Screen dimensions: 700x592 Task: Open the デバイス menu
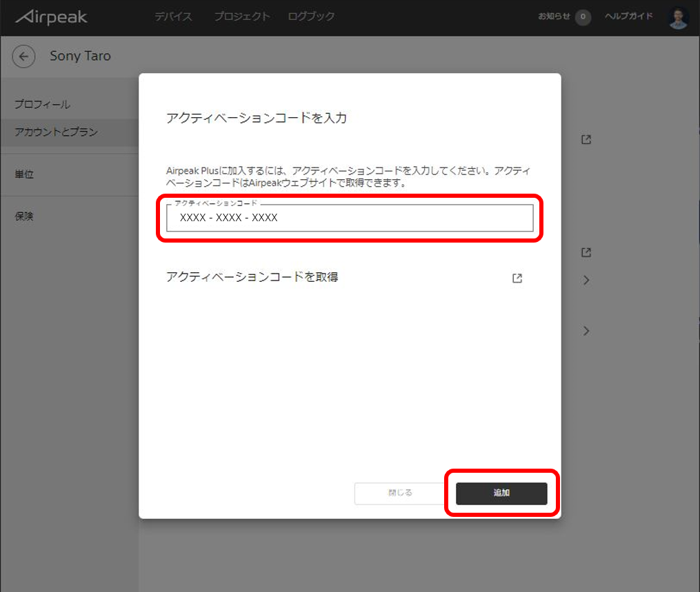(x=173, y=17)
